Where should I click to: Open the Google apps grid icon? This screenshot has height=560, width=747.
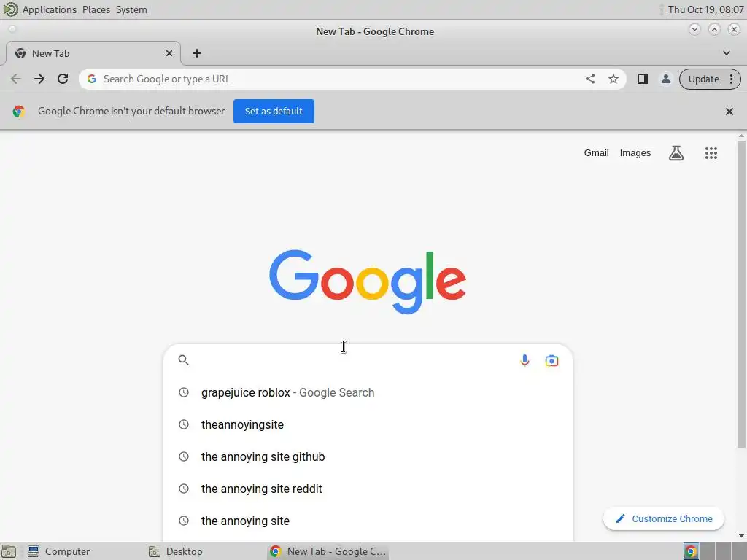point(711,153)
